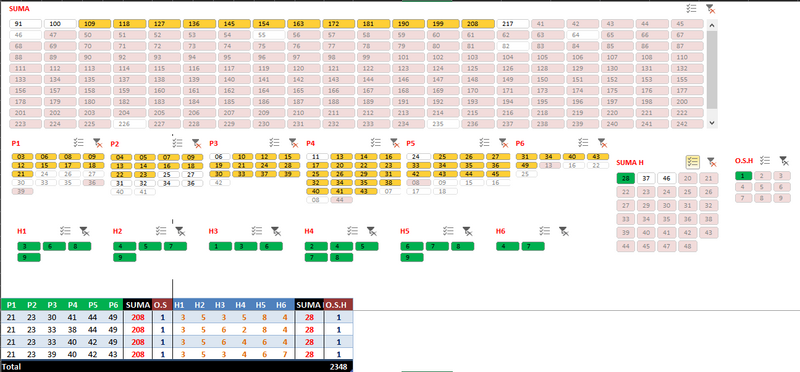Toggle multi-select on the P6 slicer

pyautogui.click(x=583, y=143)
